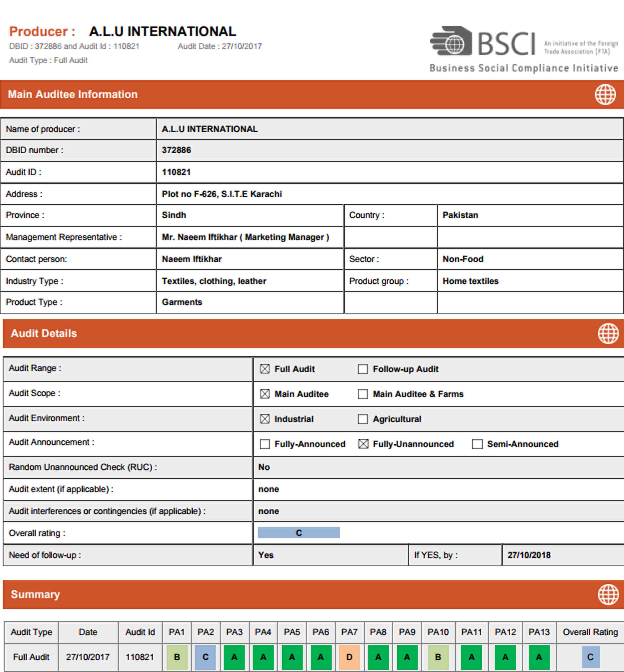Click the Summary Overall Rating C swatch
This screenshot has width=624, height=672.
pos(591,657)
